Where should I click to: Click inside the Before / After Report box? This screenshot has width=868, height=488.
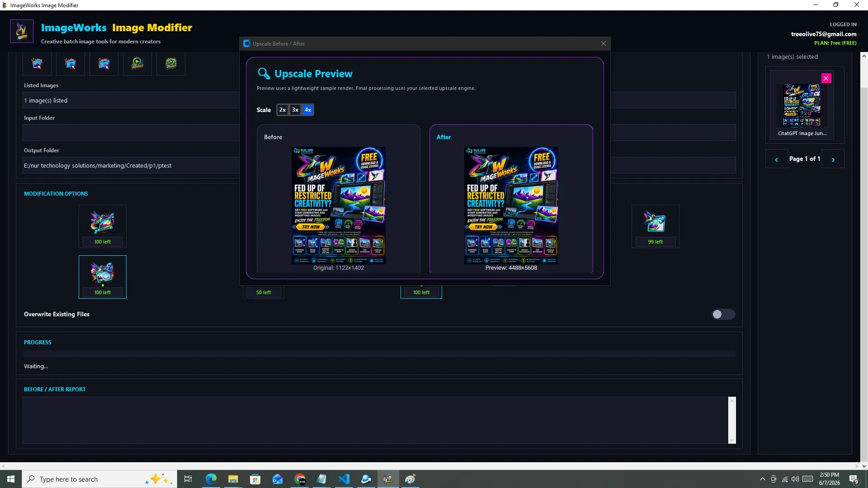pyautogui.click(x=375, y=420)
